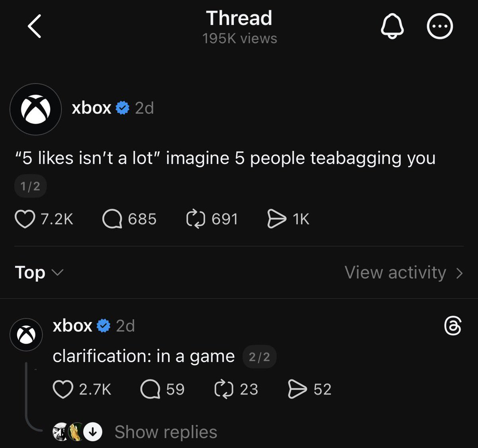Expand replies under the clarification post

pyautogui.click(x=166, y=431)
